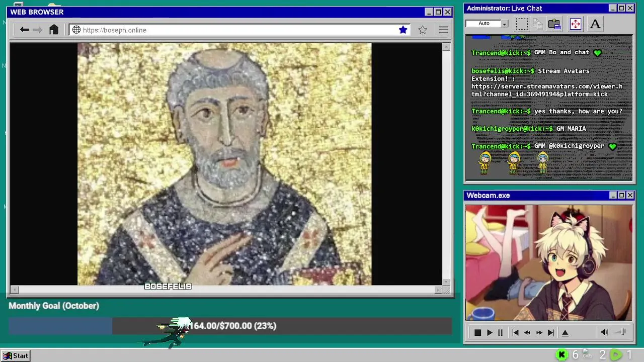644x362 pixels.
Task: Select the dashed marquee tool in Live Chat
Action: tap(522, 24)
